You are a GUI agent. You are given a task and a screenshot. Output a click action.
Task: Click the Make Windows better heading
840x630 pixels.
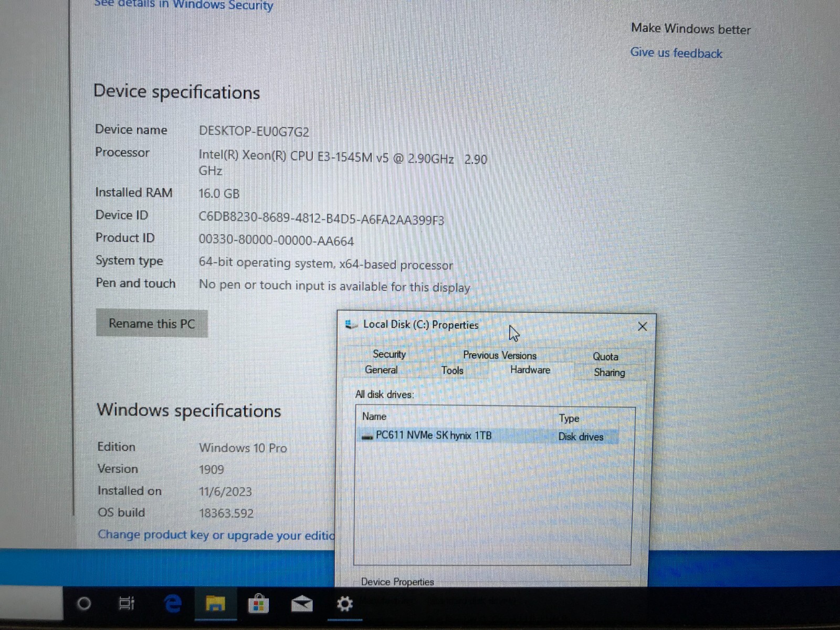point(690,29)
